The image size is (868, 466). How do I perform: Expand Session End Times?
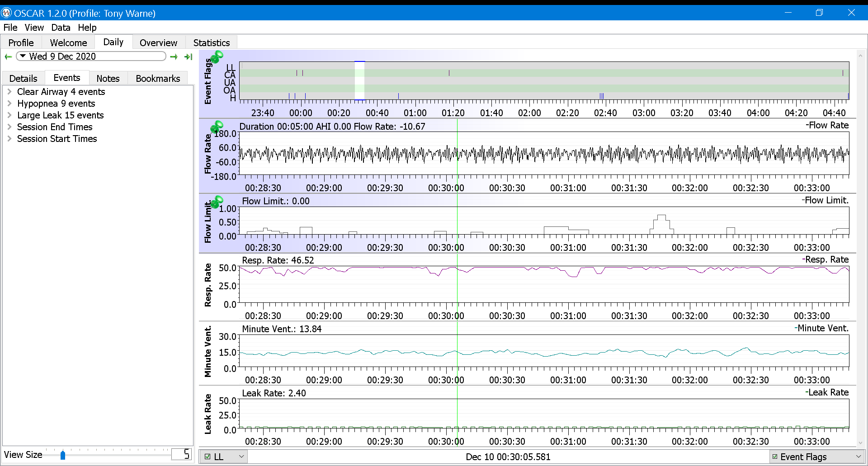coord(9,127)
